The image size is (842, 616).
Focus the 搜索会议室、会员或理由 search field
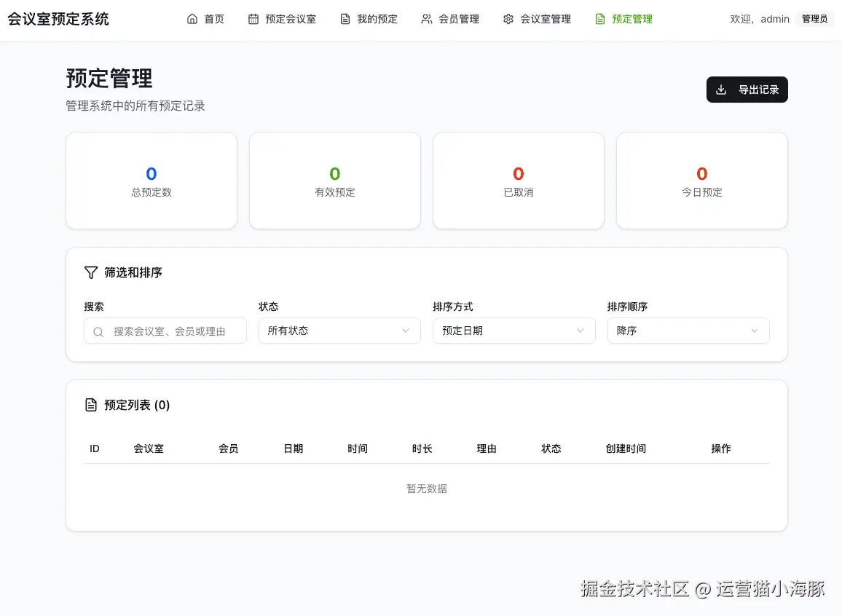[165, 331]
